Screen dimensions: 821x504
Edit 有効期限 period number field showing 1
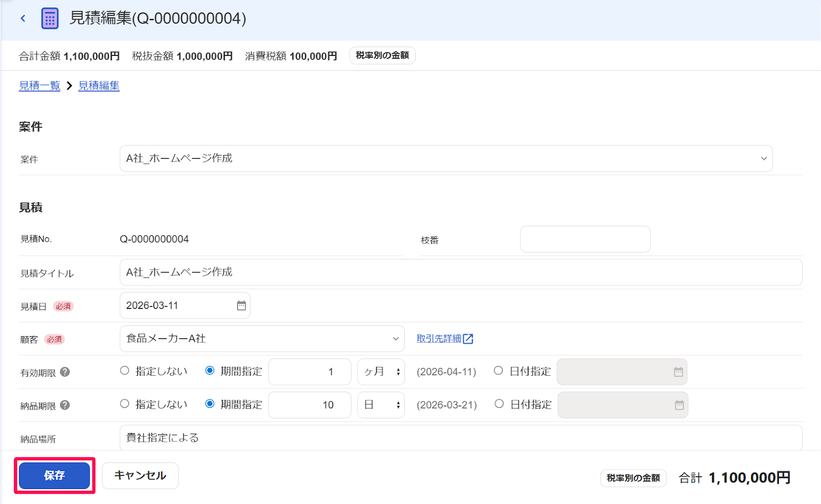(x=310, y=372)
